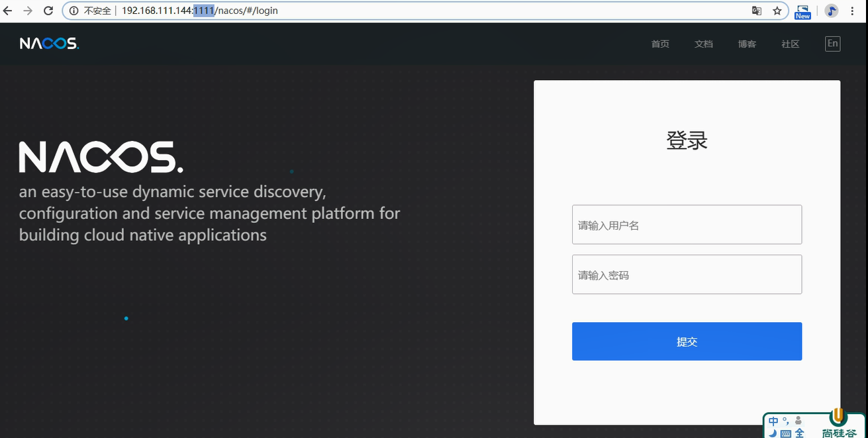Click the IME person icon
The image size is (868, 438).
point(798,421)
